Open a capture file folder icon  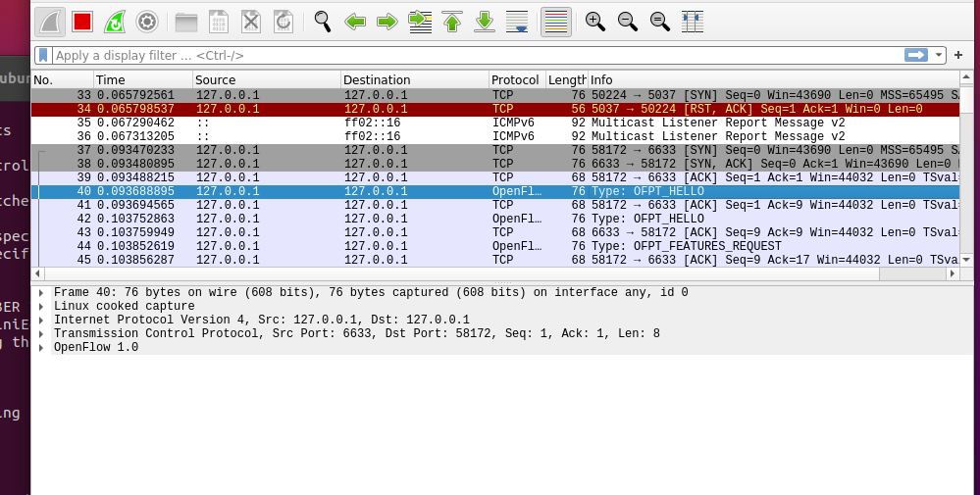[x=186, y=22]
